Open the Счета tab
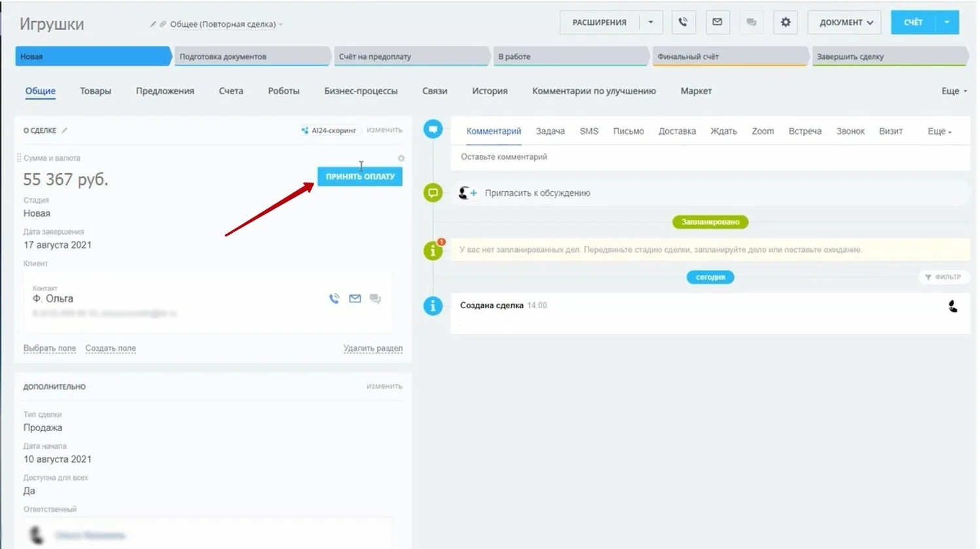 (231, 91)
